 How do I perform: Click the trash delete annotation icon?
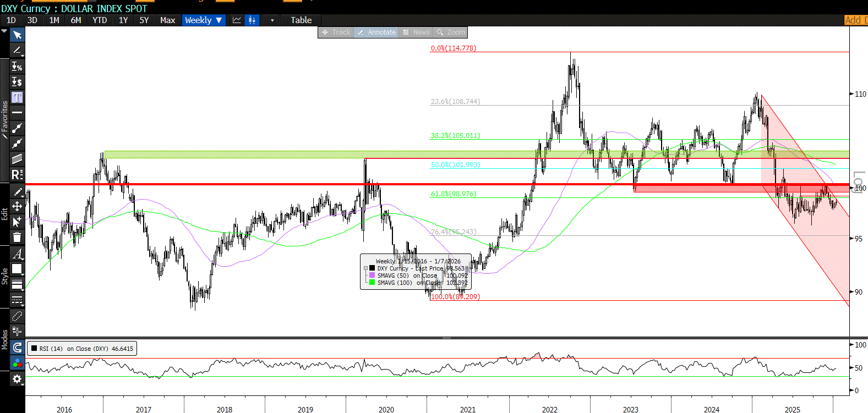pyautogui.click(x=17, y=238)
